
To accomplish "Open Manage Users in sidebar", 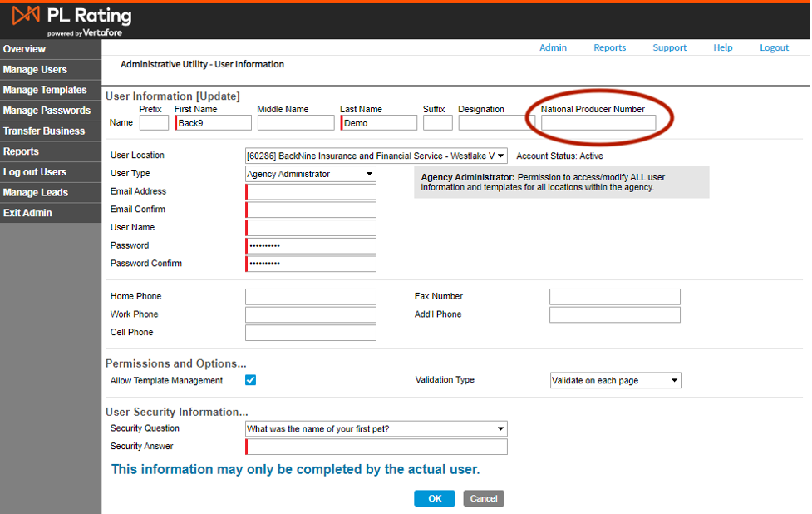I will (x=35, y=70).
